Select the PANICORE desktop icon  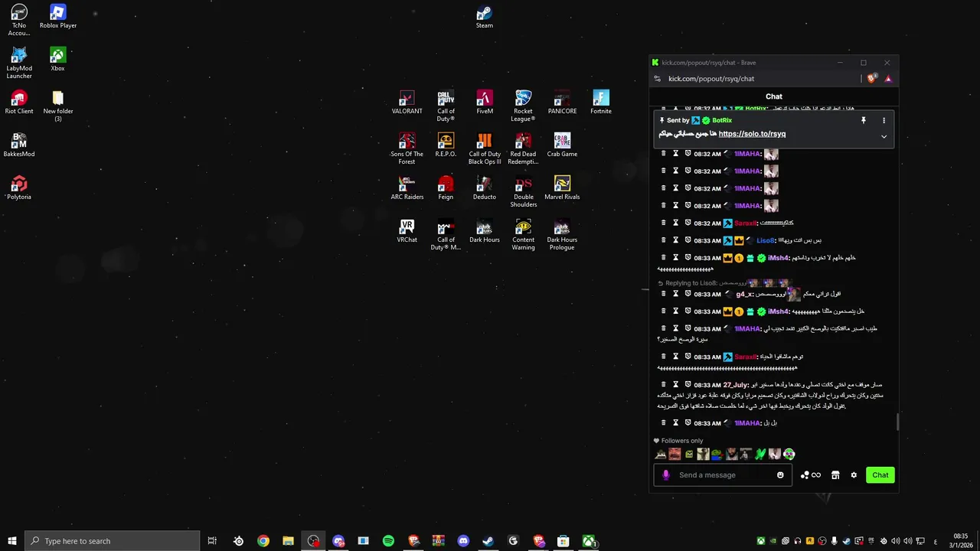pos(562,103)
